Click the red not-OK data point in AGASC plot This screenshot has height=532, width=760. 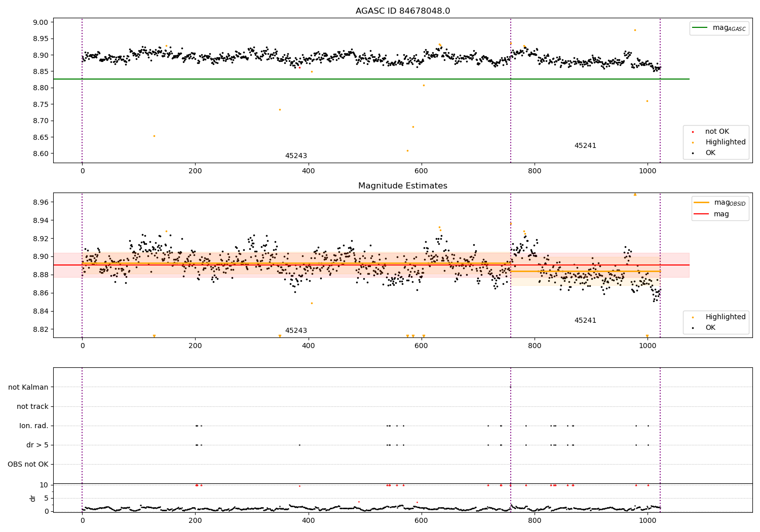tap(299, 67)
